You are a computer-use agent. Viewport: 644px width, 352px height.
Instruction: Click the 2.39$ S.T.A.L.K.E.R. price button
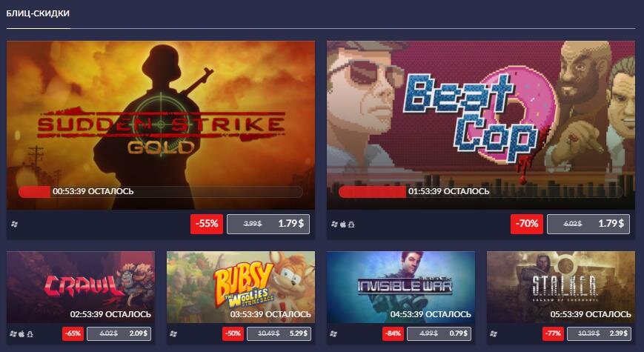tap(600, 333)
